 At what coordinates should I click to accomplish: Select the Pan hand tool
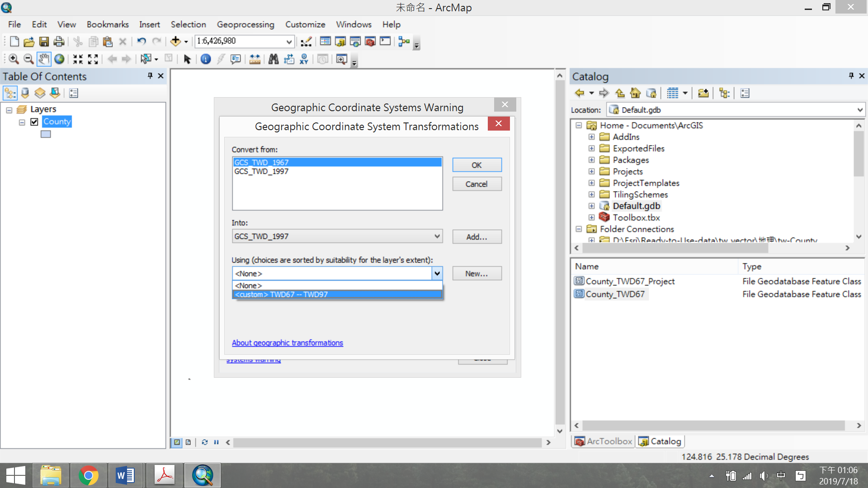click(44, 59)
